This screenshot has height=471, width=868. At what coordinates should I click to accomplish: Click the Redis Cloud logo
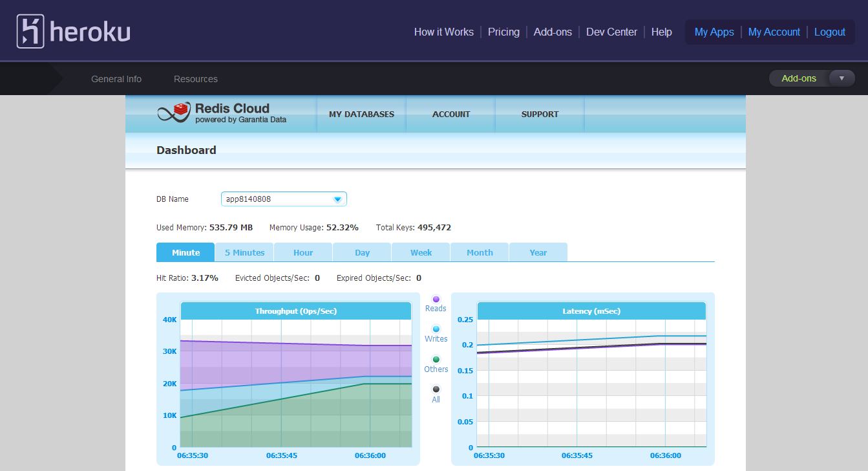(222, 113)
